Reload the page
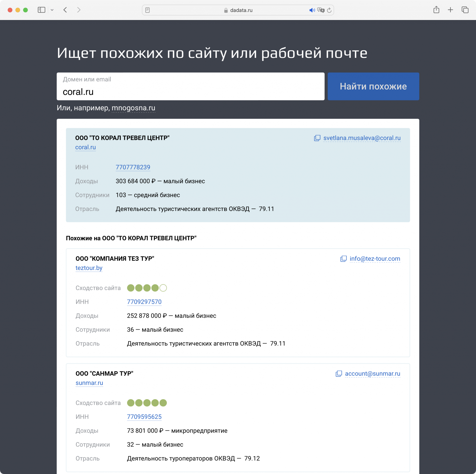This screenshot has width=476, height=474. (x=329, y=10)
